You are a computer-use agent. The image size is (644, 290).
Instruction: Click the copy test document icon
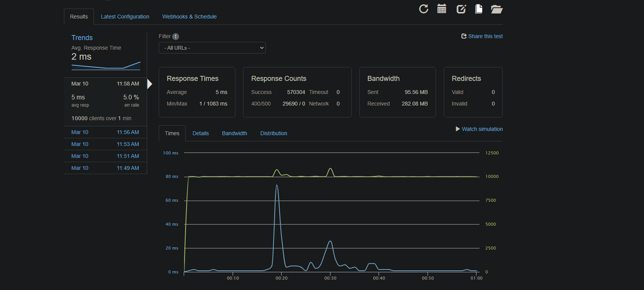(479, 9)
